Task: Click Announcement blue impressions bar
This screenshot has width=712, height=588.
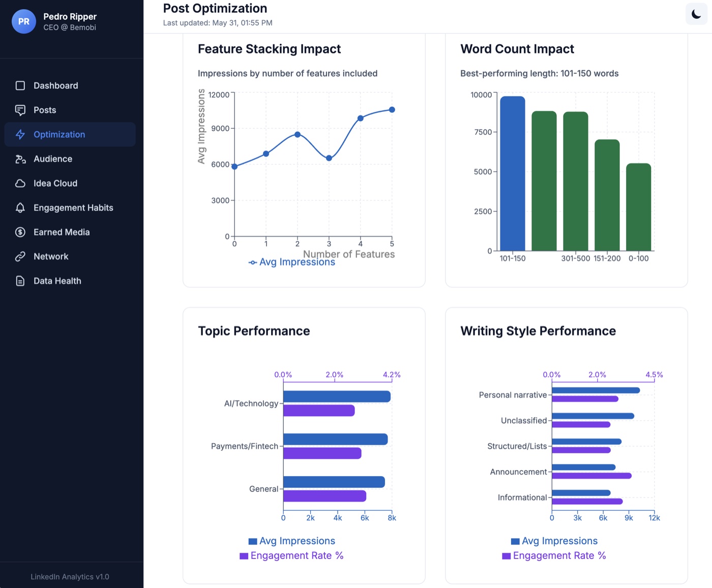Action: pos(584,467)
